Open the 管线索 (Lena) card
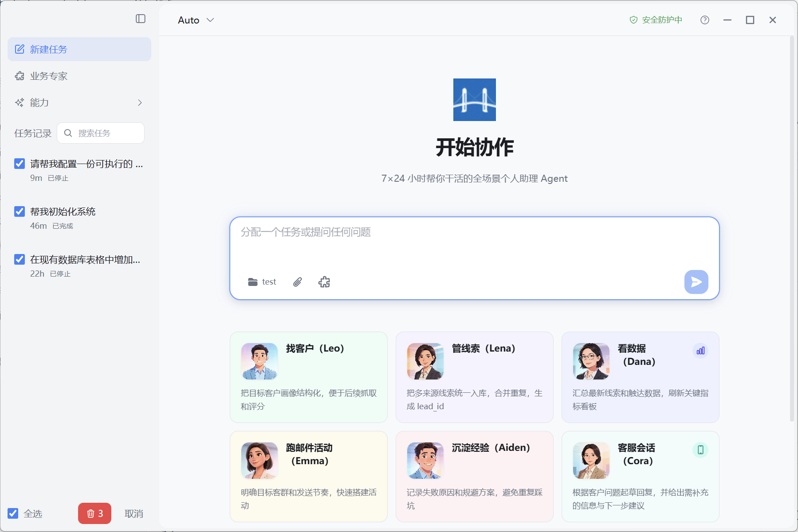The width and height of the screenshot is (798, 532). [x=475, y=377]
